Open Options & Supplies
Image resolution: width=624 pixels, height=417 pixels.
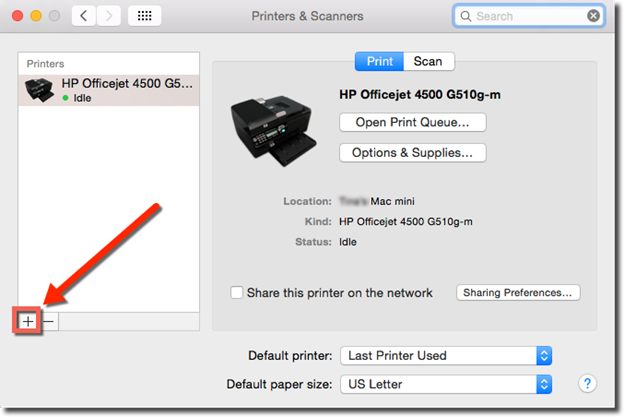coord(413,153)
